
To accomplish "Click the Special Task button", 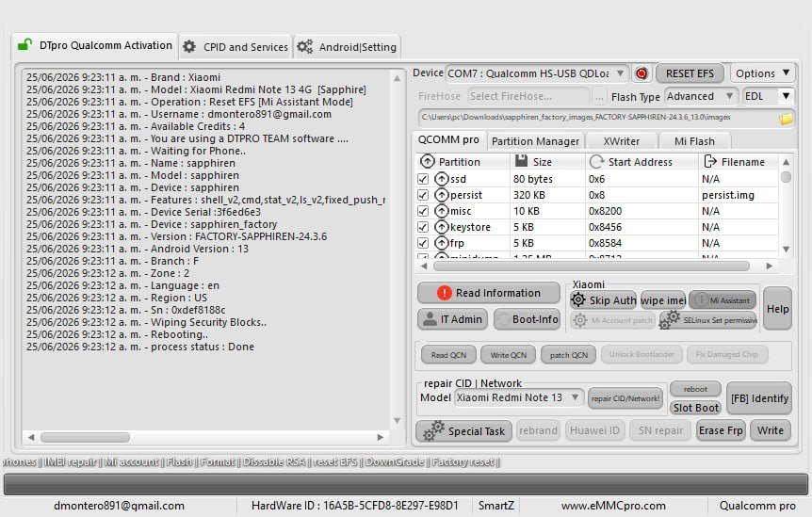I will 464,430.
